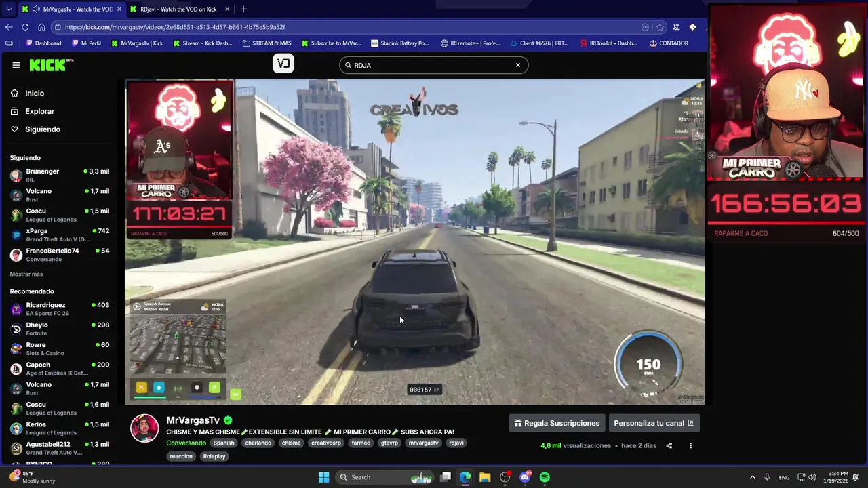This screenshot has width=868, height=488.
Task: Select the Roleplay tag
Action: (214, 456)
